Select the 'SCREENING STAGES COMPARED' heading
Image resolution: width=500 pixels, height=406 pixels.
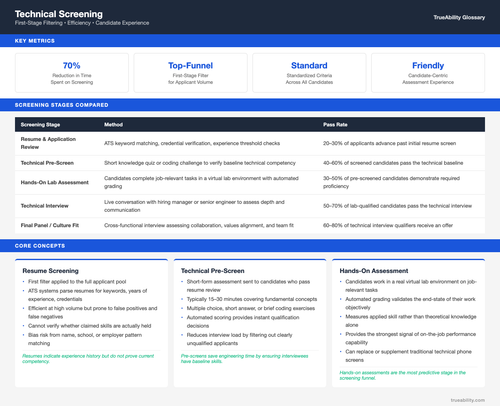click(x=61, y=105)
